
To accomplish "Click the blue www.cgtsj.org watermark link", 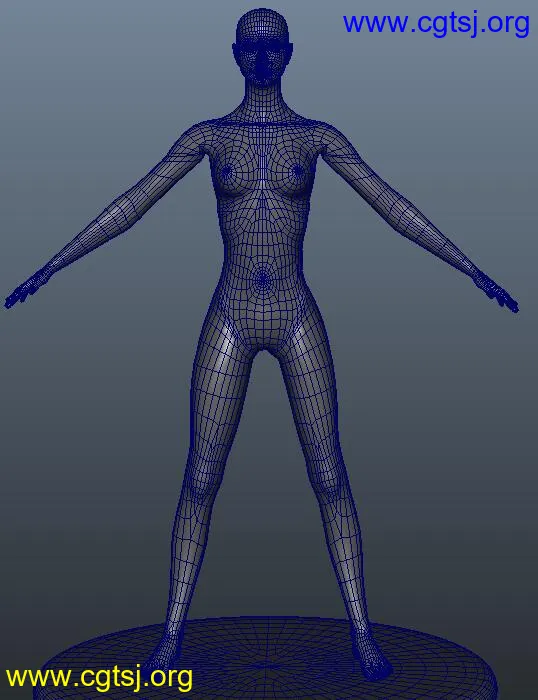I will [436, 23].
